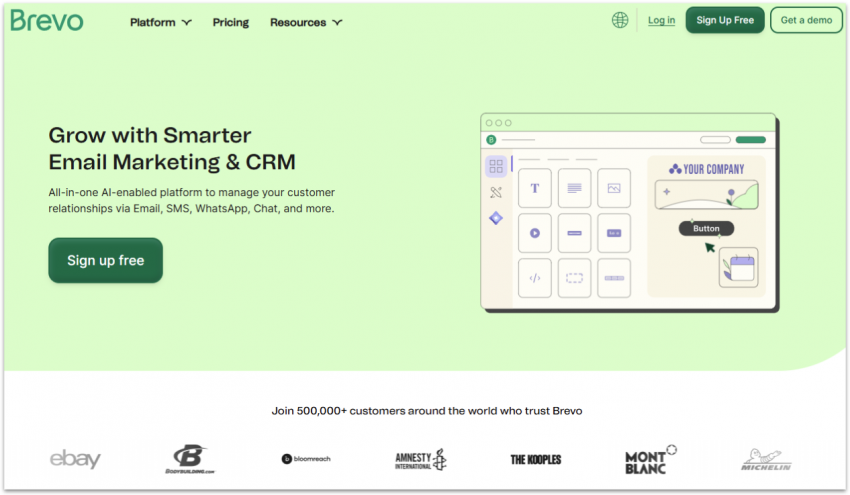This screenshot has width=850, height=495.
Task: Click the Bodybuilding.com customer logo
Action: pyautogui.click(x=190, y=459)
